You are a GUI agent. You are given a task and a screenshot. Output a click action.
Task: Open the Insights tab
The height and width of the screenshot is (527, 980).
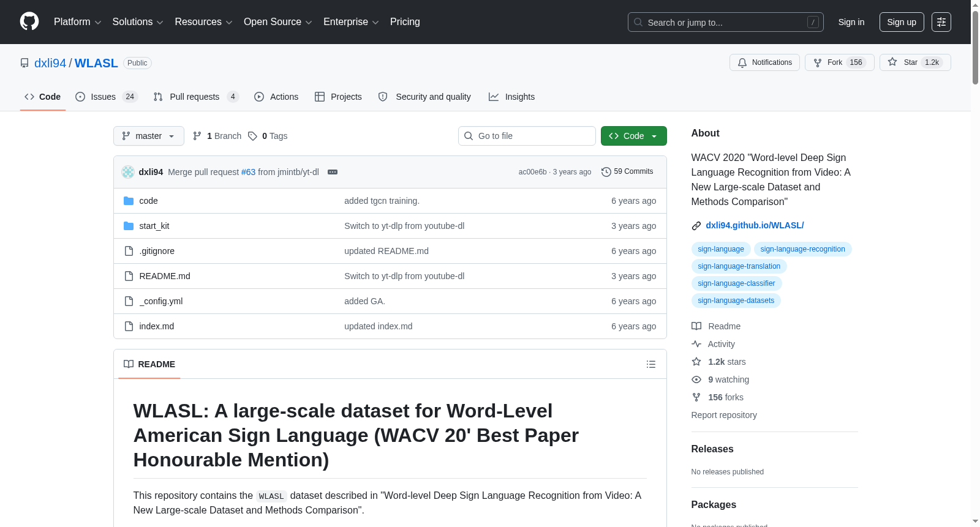coord(511,97)
